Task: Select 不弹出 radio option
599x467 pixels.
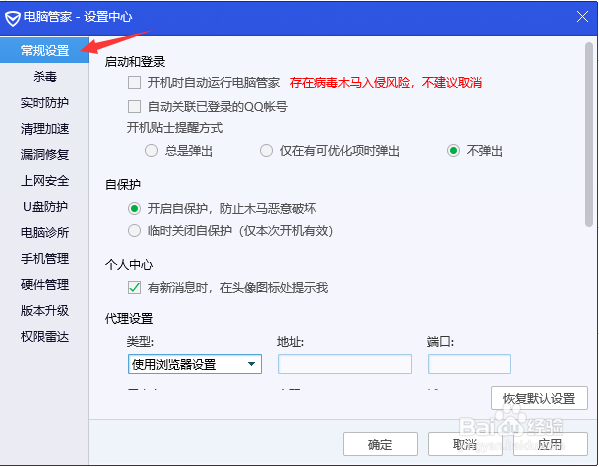Action: [453, 151]
